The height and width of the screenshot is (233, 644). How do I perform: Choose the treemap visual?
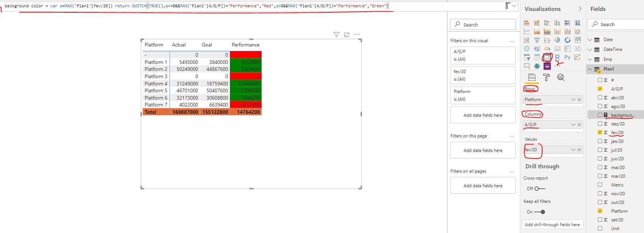tap(578, 40)
